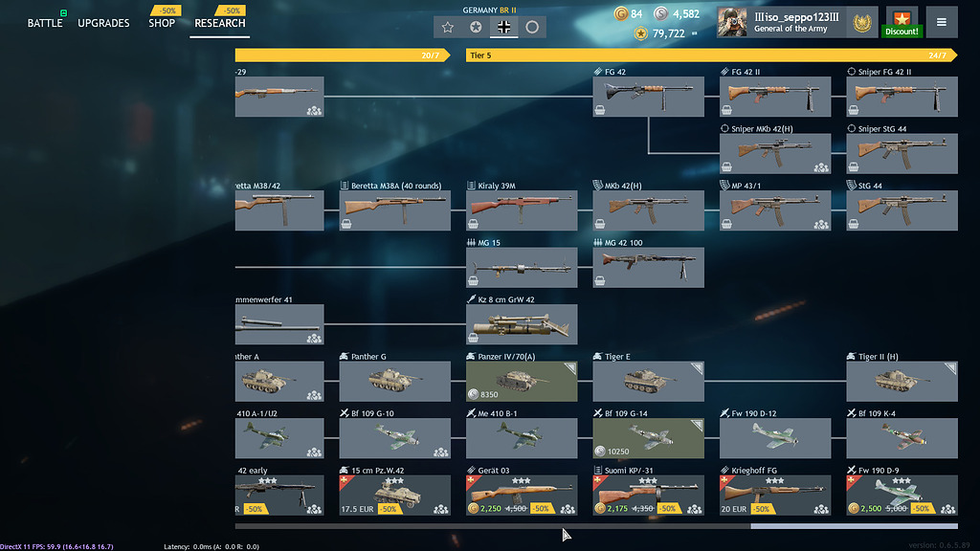Select the rightmost circle nation emblem
The image size is (980, 551).
point(534,27)
